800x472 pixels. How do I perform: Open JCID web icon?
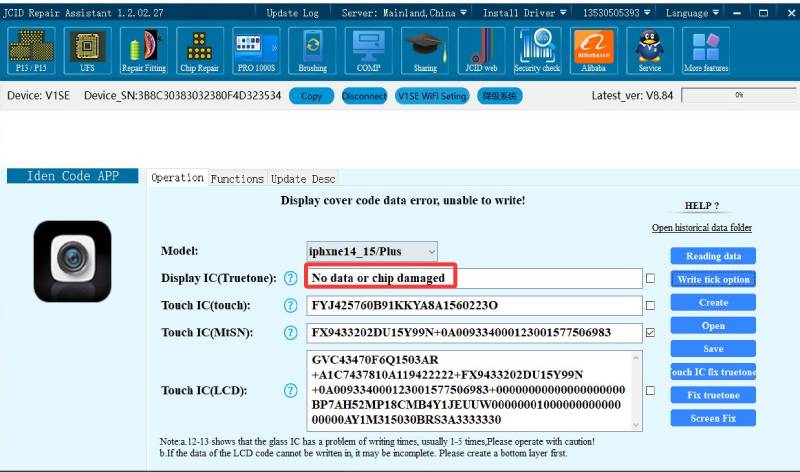[x=481, y=51]
